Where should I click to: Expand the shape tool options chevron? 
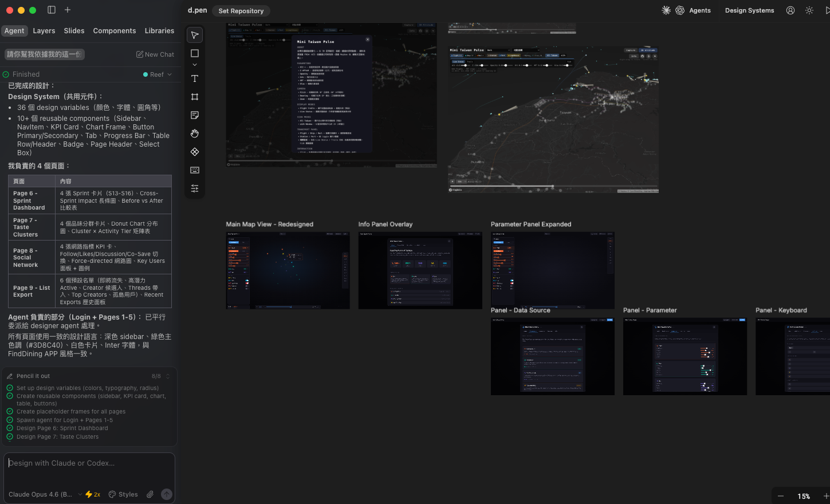pos(195,65)
